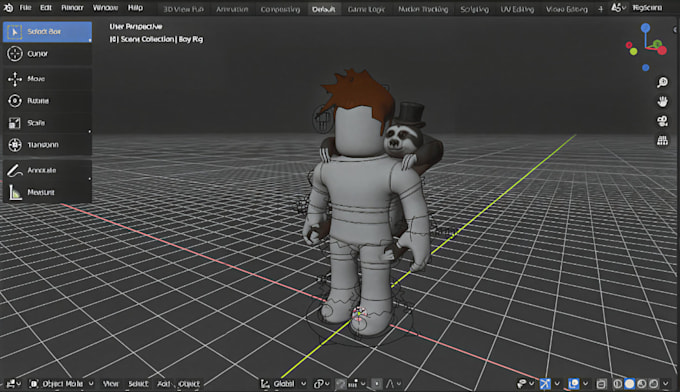680x392 pixels.
Task: Open the gizmo options dropdown arrow
Action: [x=557, y=384]
